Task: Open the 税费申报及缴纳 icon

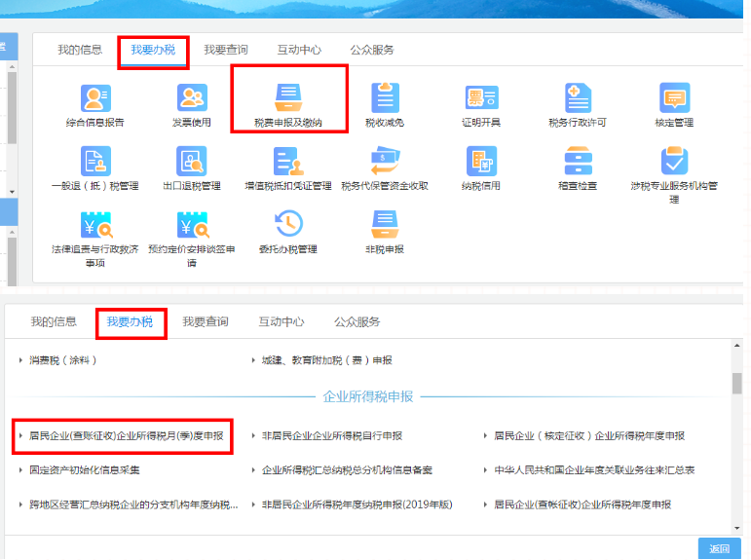Action: click(x=288, y=97)
